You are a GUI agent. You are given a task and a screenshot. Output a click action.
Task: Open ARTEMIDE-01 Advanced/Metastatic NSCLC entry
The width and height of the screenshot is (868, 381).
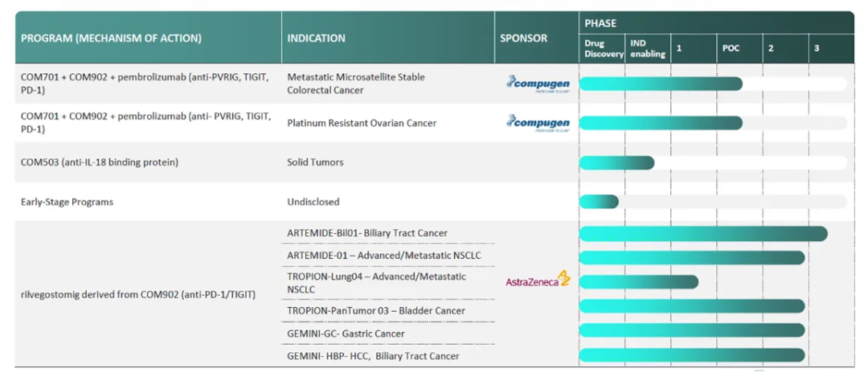pyautogui.click(x=383, y=256)
